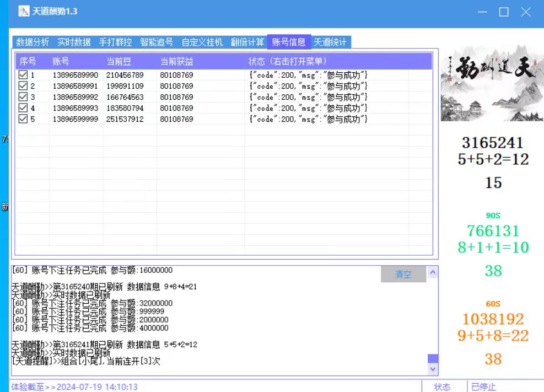Maximize the 天道酬勤 window

[504, 12]
